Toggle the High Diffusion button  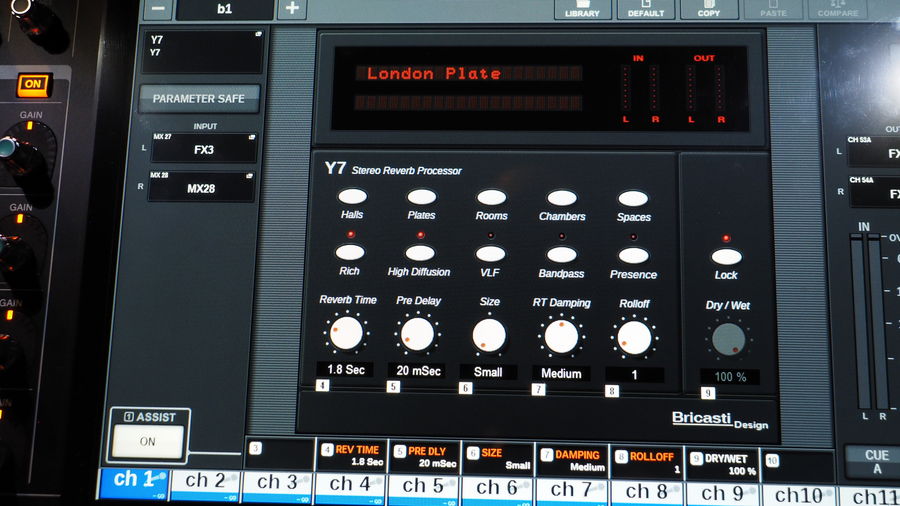coord(419,254)
